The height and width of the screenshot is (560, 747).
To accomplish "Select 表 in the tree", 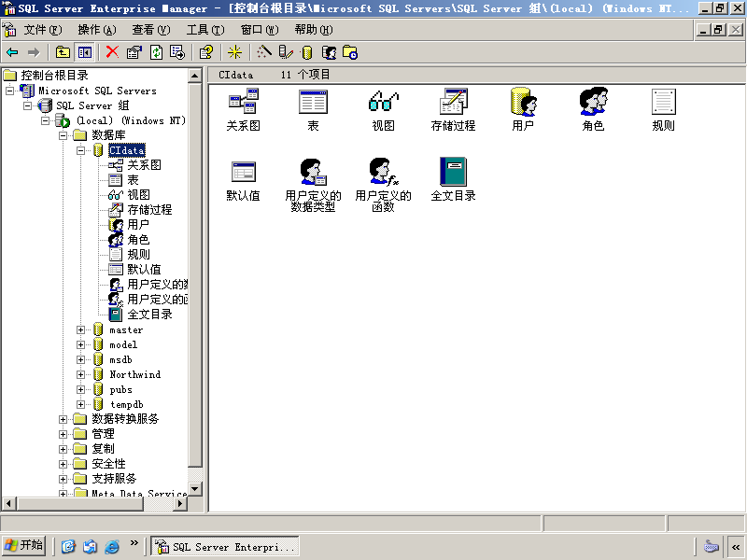I will [x=133, y=180].
